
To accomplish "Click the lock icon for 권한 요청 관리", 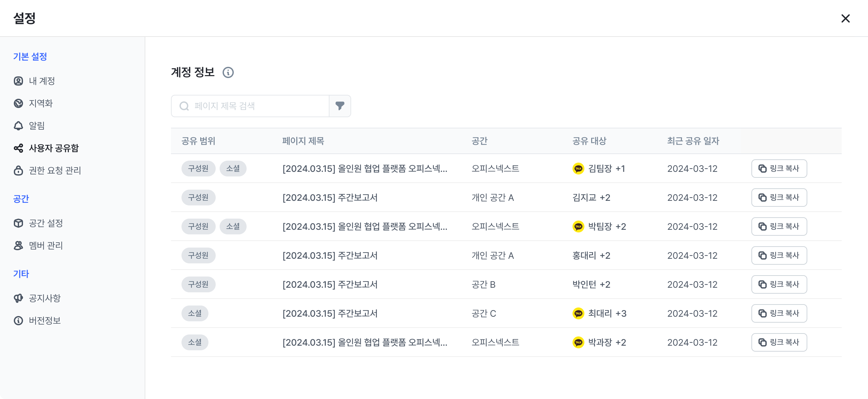I will coord(18,170).
